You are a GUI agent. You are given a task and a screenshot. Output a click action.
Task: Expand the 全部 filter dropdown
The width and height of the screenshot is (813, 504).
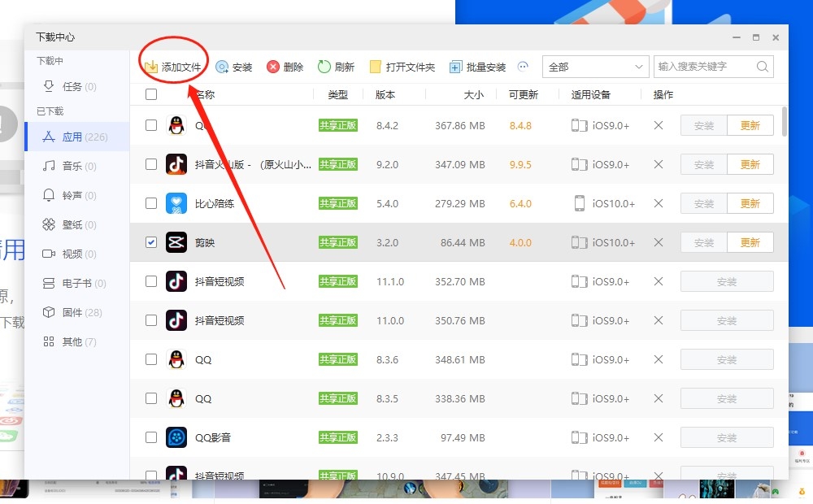click(x=595, y=67)
